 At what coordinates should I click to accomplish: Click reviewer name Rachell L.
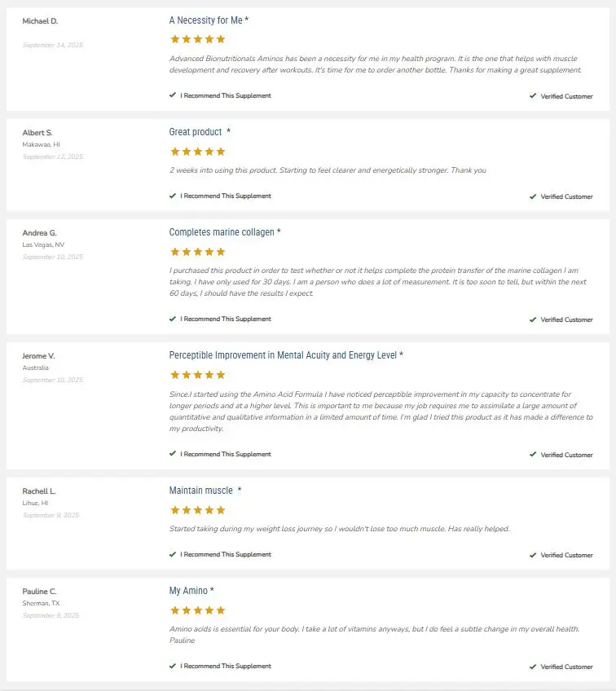tap(39, 491)
